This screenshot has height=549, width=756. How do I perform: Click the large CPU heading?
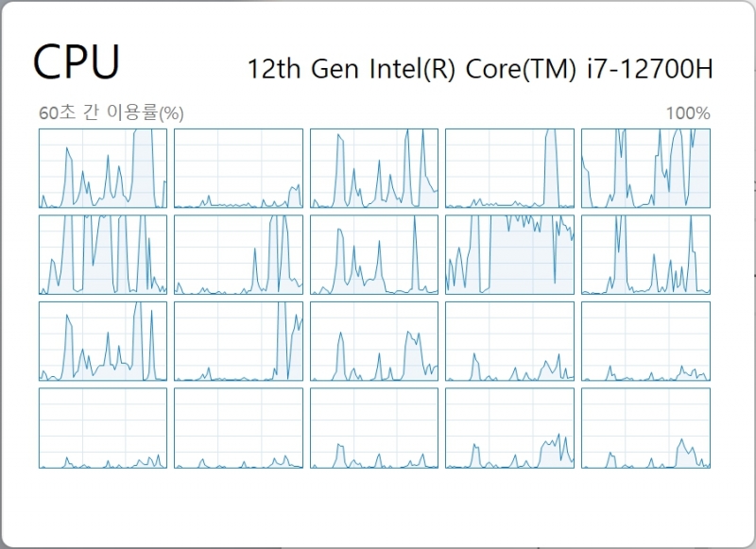(77, 61)
